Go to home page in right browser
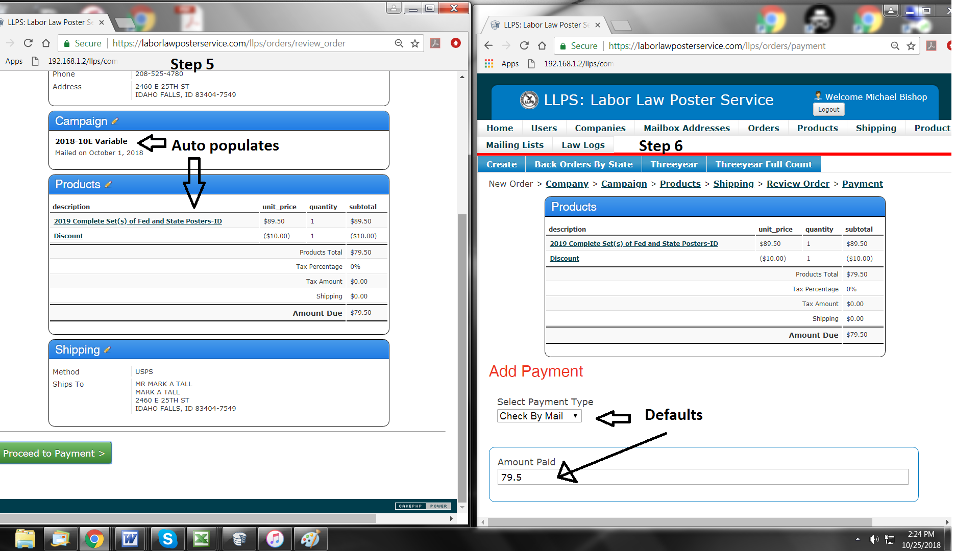This screenshot has width=980, height=551. tap(542, 46)
